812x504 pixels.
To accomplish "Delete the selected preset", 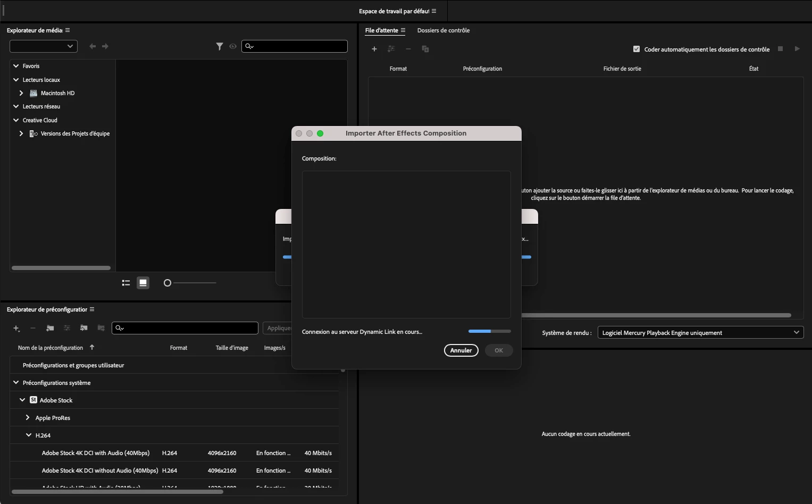I will (x=33, y=329).
